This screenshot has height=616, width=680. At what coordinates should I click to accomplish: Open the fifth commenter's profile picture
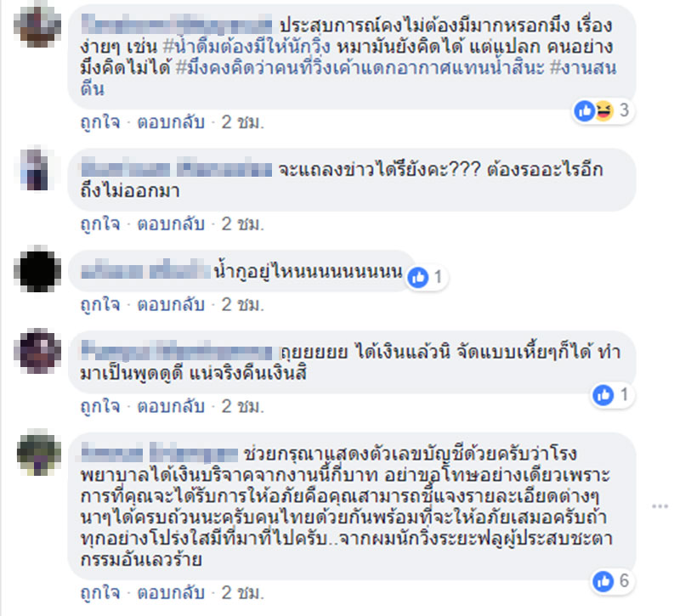tap(38, 453)
